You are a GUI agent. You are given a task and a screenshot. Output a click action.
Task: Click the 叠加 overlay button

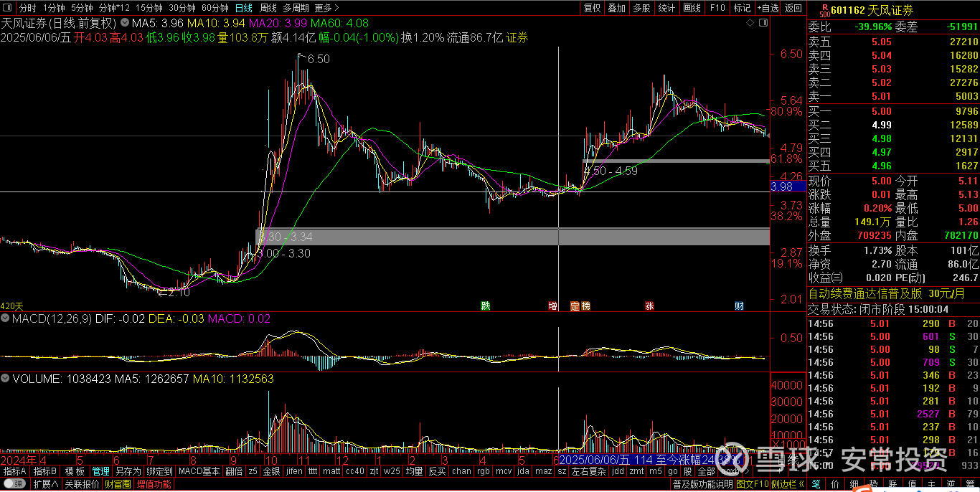coord(616,8)
